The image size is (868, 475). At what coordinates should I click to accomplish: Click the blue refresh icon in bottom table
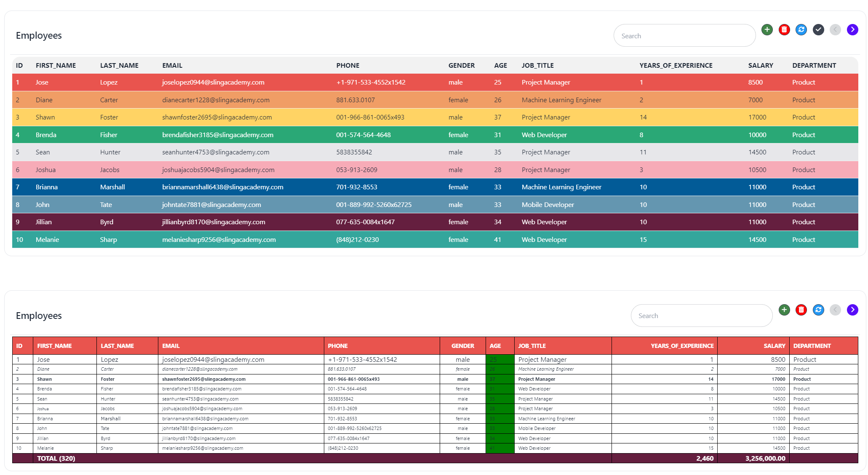(x=818, y=310)
